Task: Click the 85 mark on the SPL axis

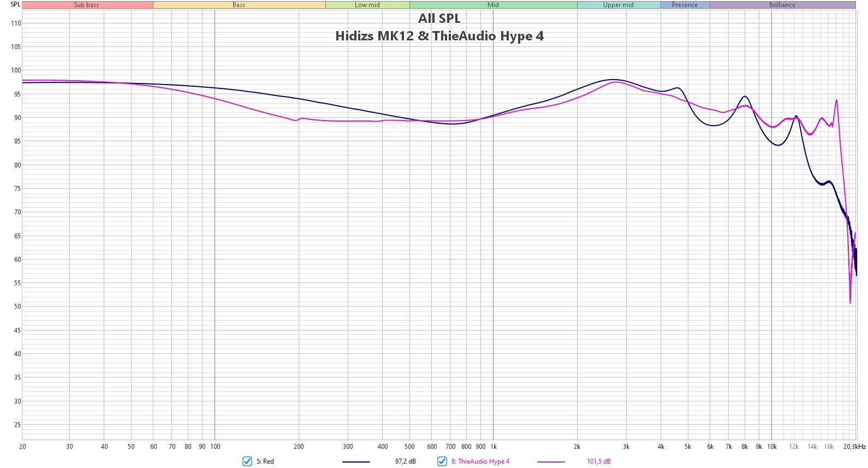Action: (17, 141)
